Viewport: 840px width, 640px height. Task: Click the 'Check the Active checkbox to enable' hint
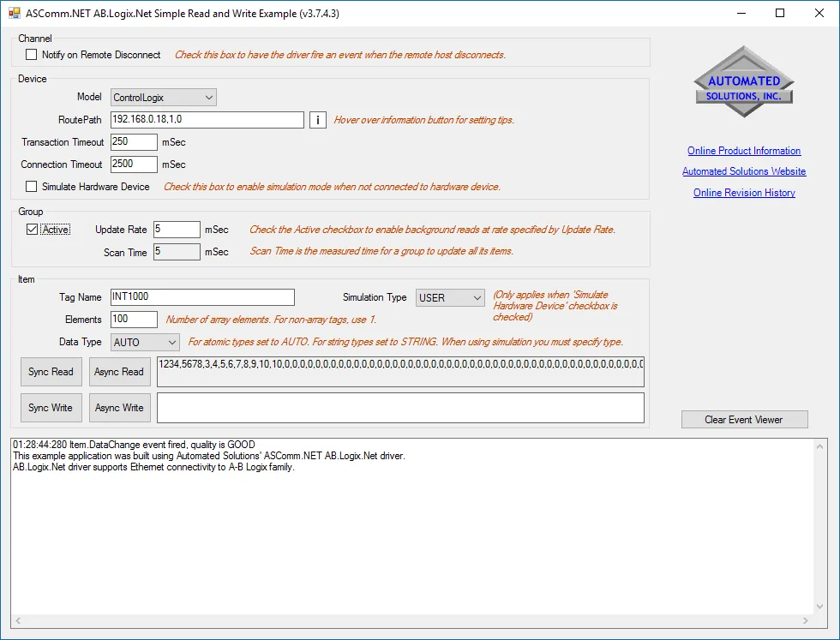tap(432, 230)
